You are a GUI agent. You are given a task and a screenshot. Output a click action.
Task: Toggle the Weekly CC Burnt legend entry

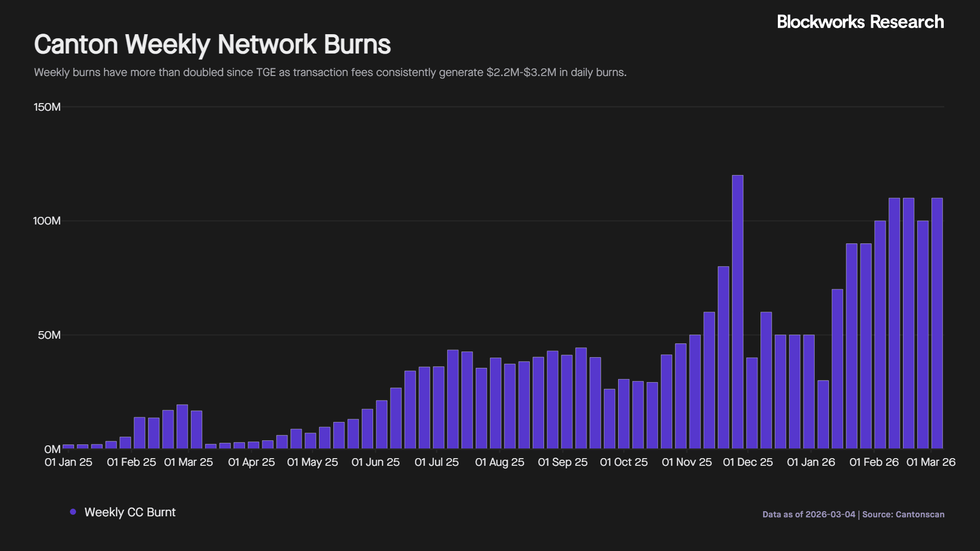[x=130, y=512]
